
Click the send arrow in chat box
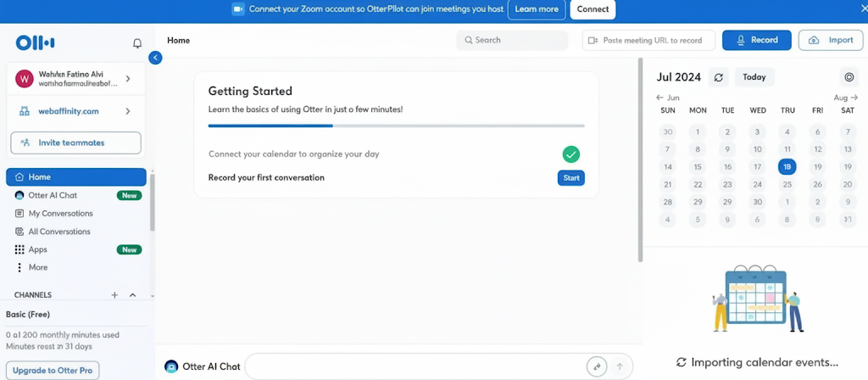[620, 366]
